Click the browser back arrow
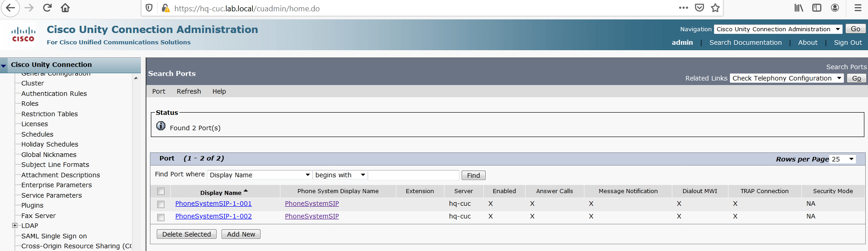This screenshot has height=251, width=868. [x=10, y=8]
